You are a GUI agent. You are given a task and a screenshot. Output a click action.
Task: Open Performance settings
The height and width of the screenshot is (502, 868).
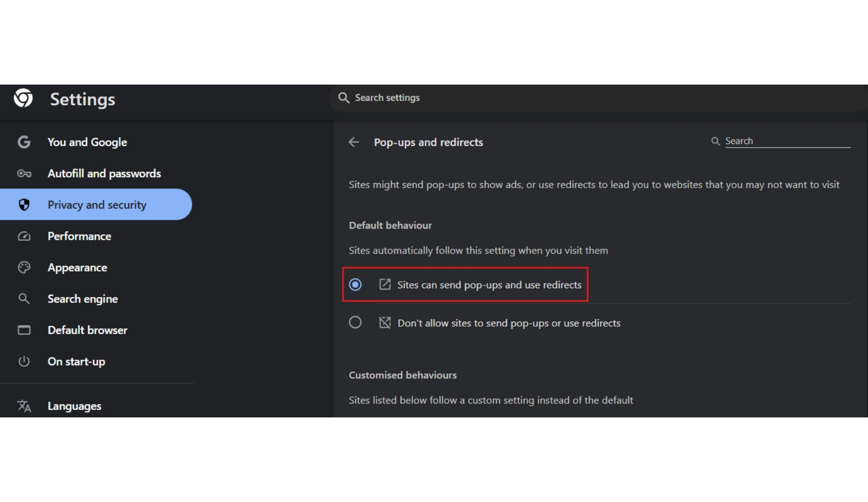point(97,236)
